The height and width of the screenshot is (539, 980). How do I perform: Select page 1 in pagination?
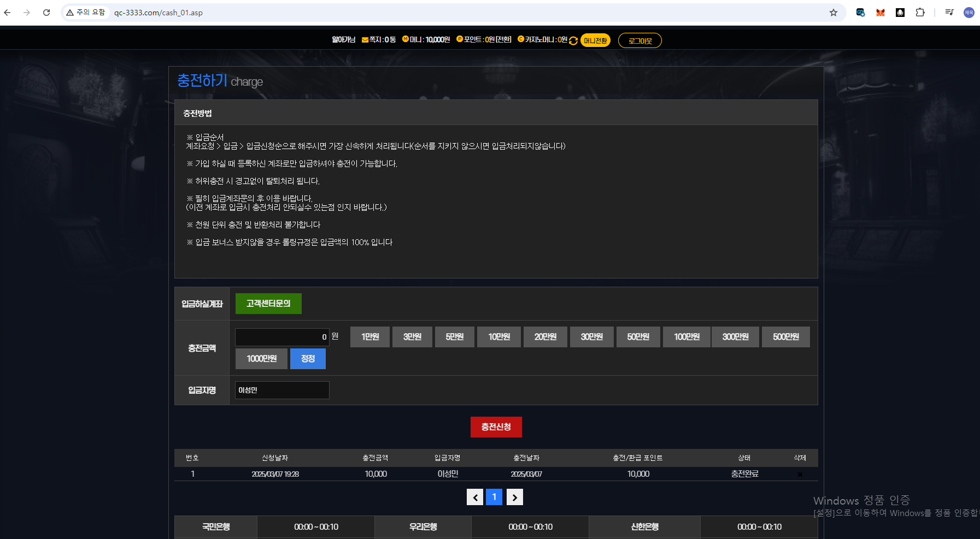(x=494, y=497)
